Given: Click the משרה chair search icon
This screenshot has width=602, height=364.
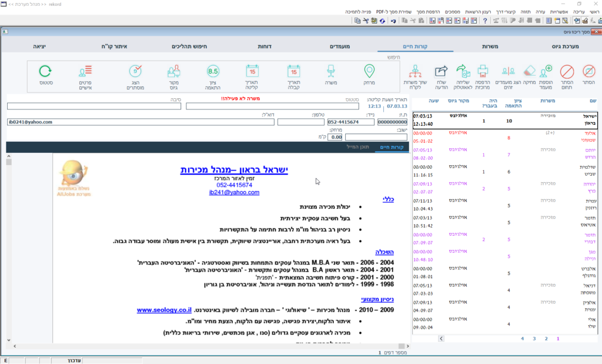Looking at the screenshot, I should click(x=330, y=71).
